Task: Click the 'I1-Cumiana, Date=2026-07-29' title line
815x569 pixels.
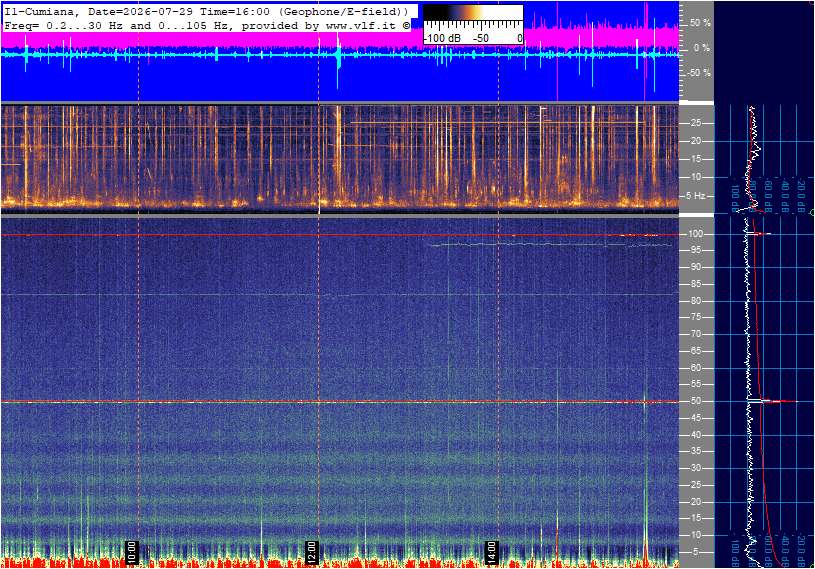Action: [x=207, y=11]
